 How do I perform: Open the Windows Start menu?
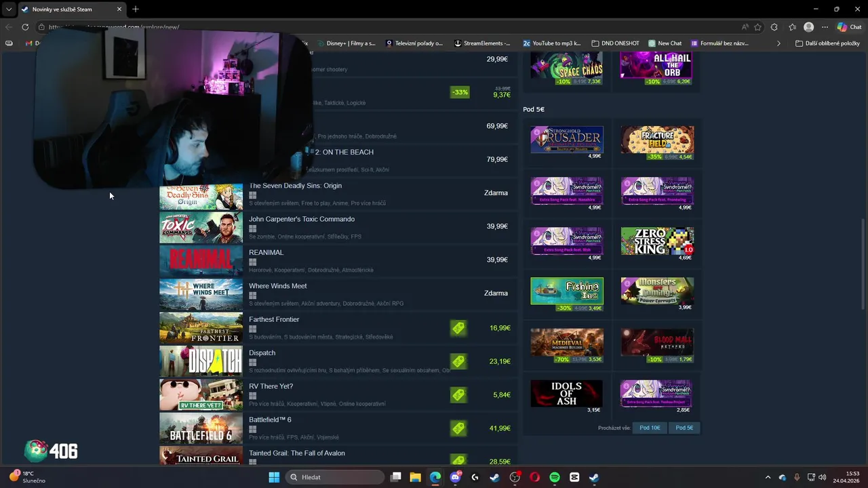274,477
